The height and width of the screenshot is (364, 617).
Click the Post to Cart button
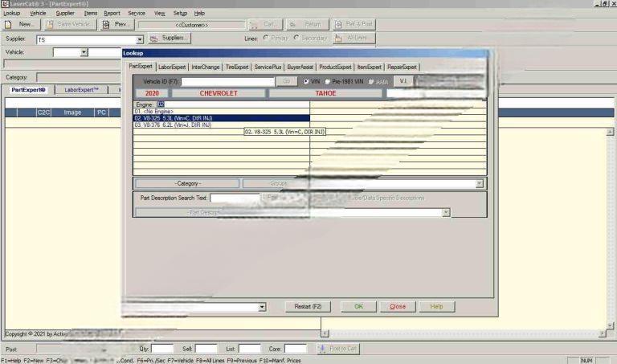click(339, 349)
